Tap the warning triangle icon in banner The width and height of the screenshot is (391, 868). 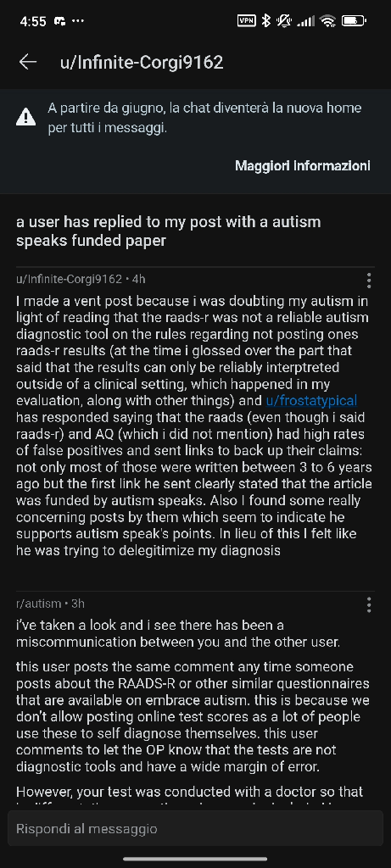coord(26,117)
